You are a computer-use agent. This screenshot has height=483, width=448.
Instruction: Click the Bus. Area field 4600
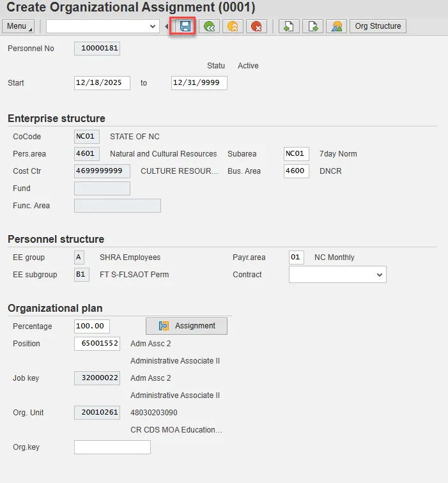pyautogui.click(x=296, y=171)
